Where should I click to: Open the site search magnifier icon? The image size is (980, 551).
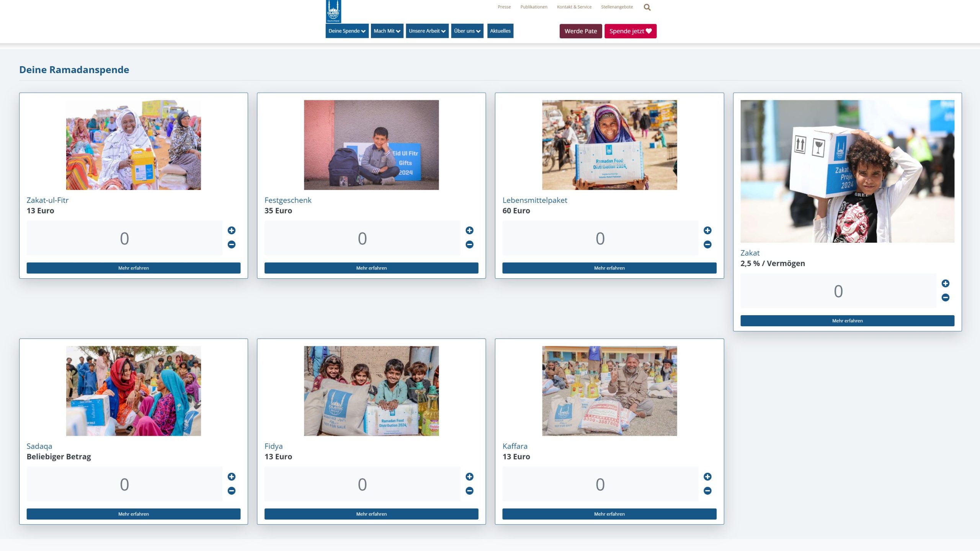coord(647,7)
